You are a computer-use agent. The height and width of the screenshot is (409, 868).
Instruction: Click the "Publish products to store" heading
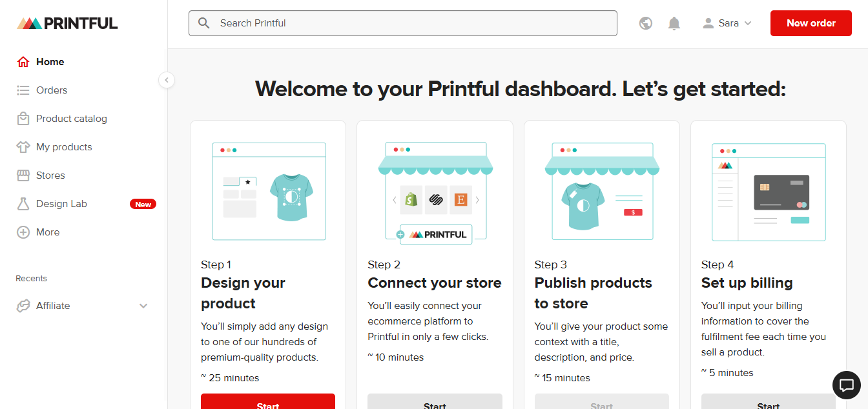click(594, 293)
